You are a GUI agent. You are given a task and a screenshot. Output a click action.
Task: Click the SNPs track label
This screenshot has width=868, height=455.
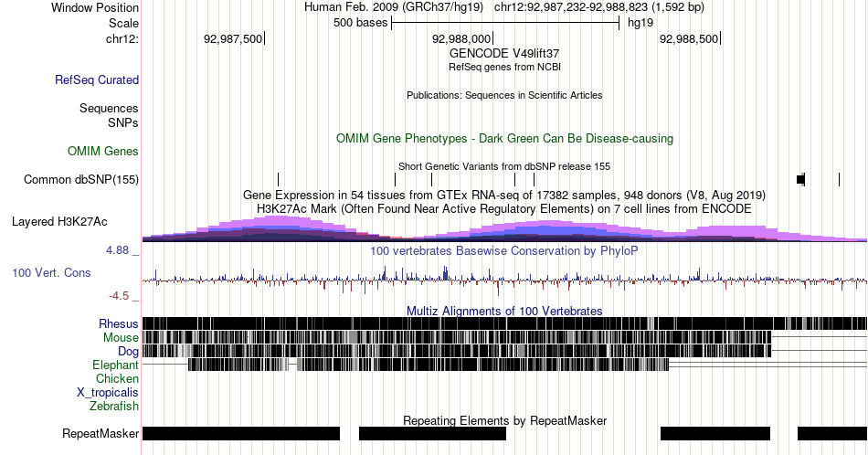coord(123,122)
